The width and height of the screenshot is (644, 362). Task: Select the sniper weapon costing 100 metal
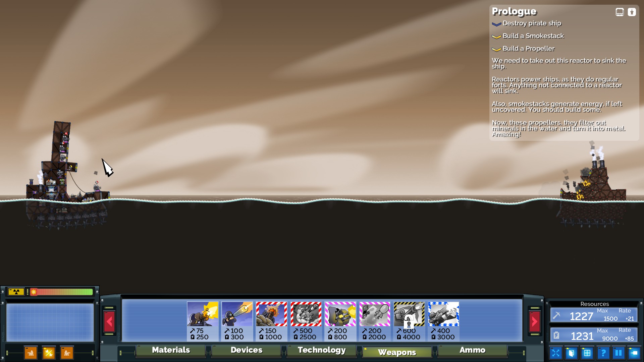tap(237, 321)
